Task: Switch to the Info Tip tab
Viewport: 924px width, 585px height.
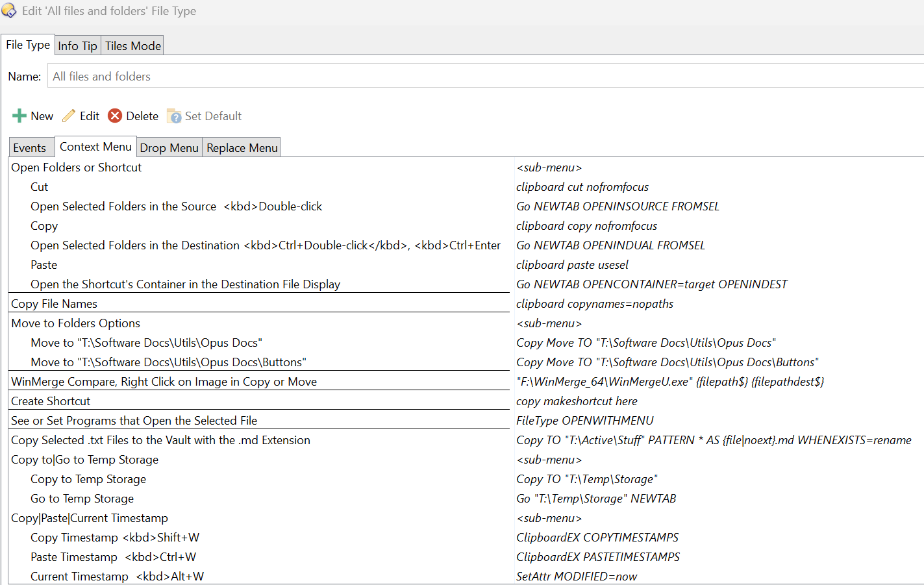Action: [x=77, y=45]
